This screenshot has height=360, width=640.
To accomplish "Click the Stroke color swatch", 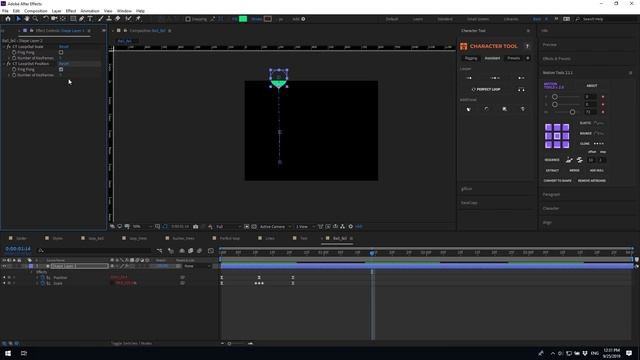I will coord(268,19).
